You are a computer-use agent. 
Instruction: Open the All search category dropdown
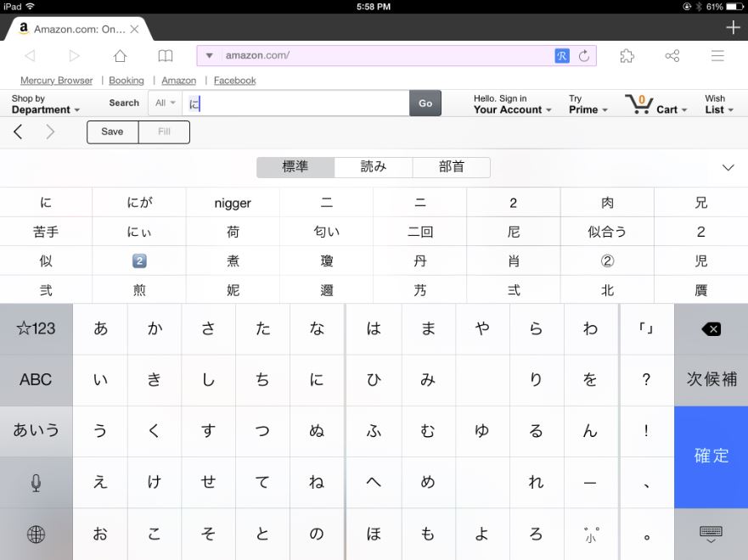[x=165, y=103]
